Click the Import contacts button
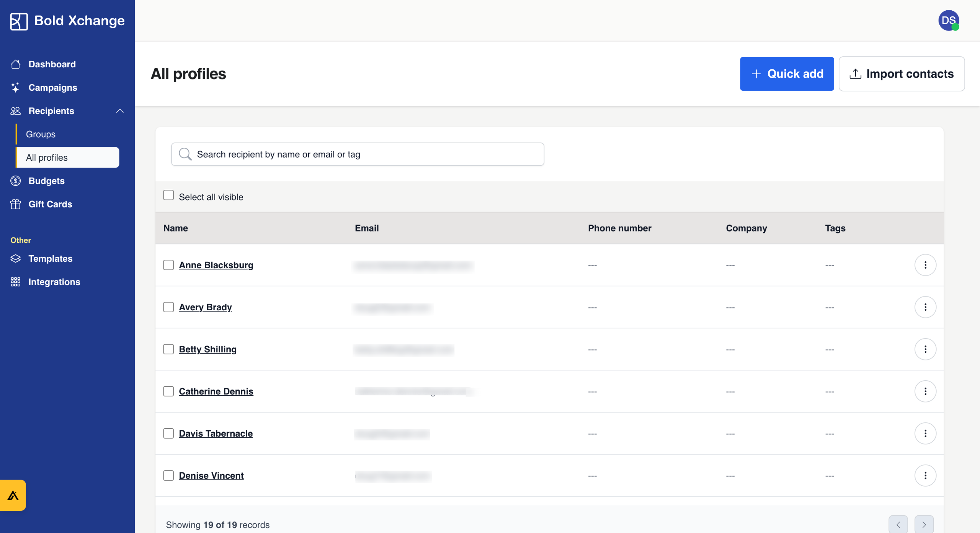This screenshot has height=533, width=980. 901,74
